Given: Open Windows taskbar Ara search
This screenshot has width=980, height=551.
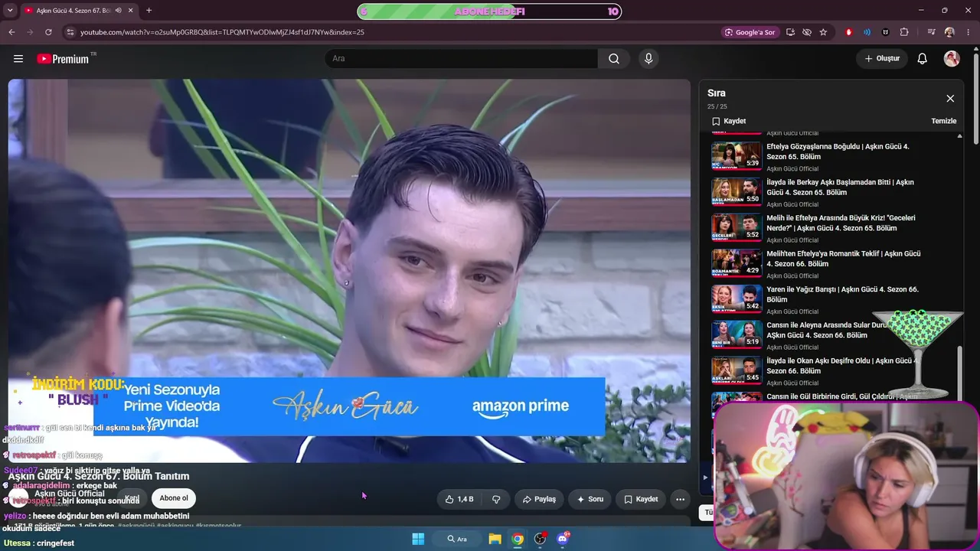Looking at the screenshot, I should point(457,539).
